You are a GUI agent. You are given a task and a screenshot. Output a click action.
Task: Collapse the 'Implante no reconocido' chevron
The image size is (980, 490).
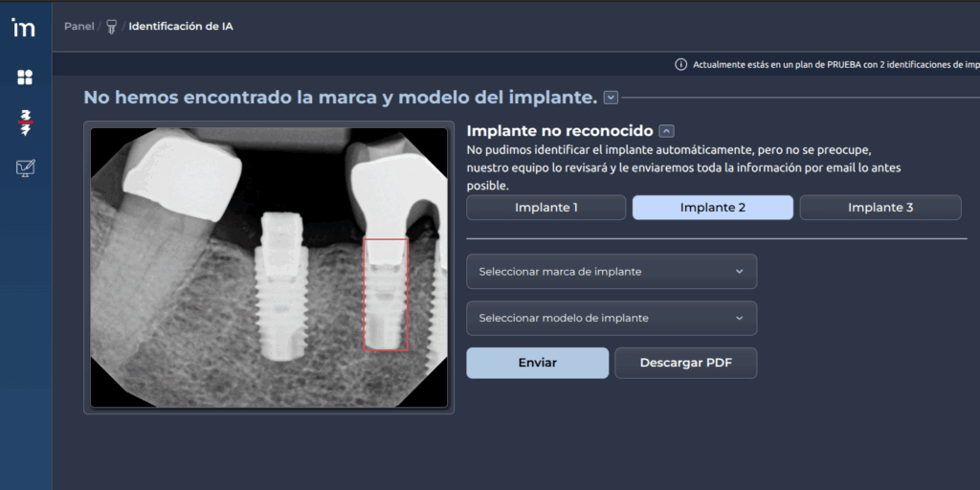pos(667,131)
